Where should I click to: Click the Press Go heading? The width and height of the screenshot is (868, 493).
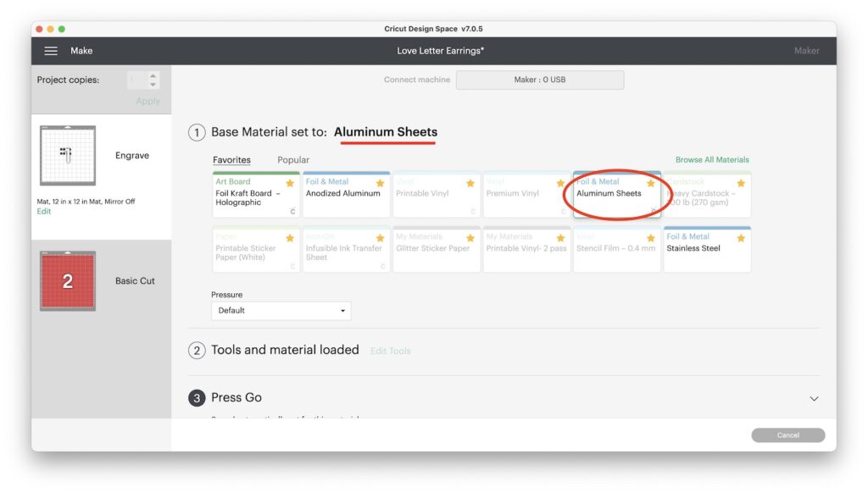(236, 398)
